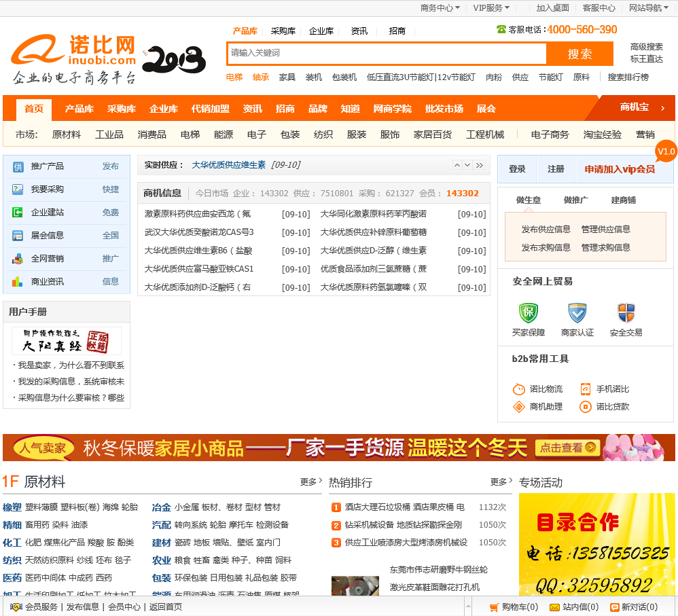Image resolution: width=678 pixels, height=616 pixels.
Task: Click the 买家保障 green shield icon
Action: tap(529, 312)
